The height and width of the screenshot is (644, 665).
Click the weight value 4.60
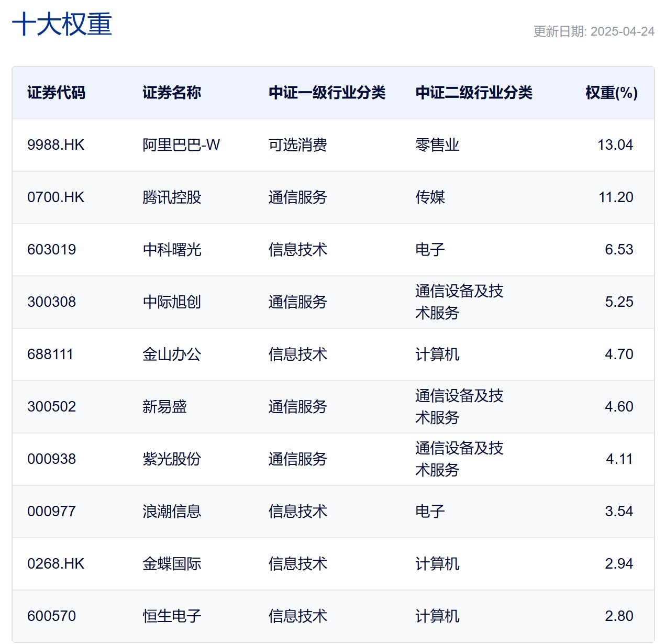tap(619, 407)
